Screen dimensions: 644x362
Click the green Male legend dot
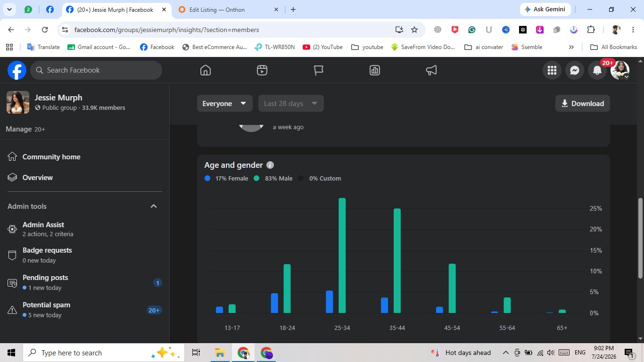tap(256, 178)
